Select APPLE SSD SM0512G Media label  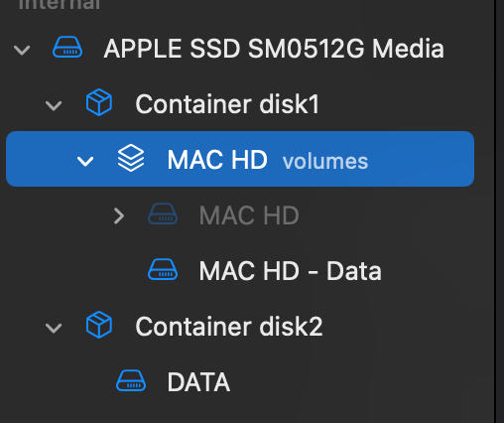[x=274, y=49]
